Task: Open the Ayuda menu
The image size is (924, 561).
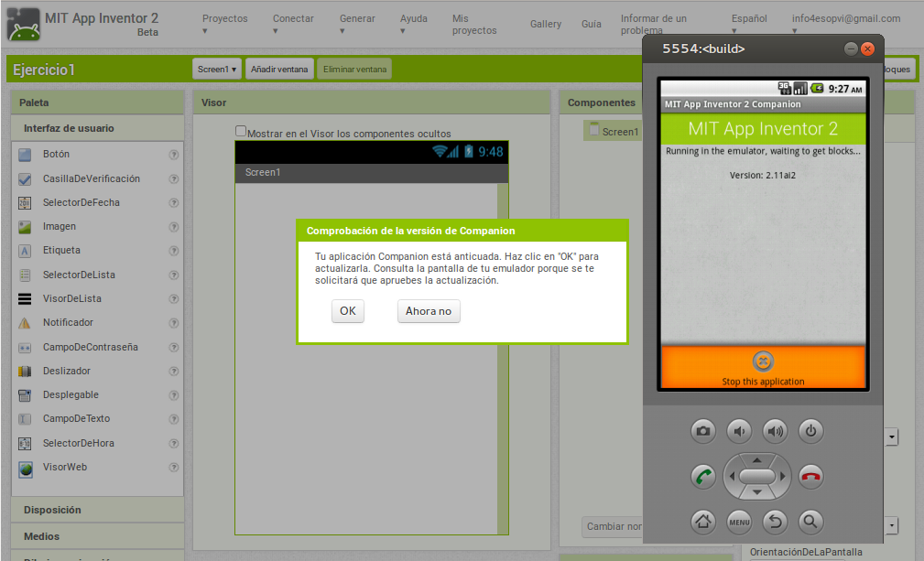Action: [x=414, y=24]
